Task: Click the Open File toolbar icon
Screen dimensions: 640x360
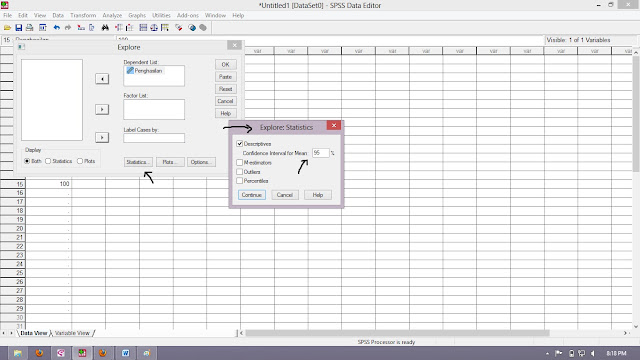Action: tap(7, 28)
